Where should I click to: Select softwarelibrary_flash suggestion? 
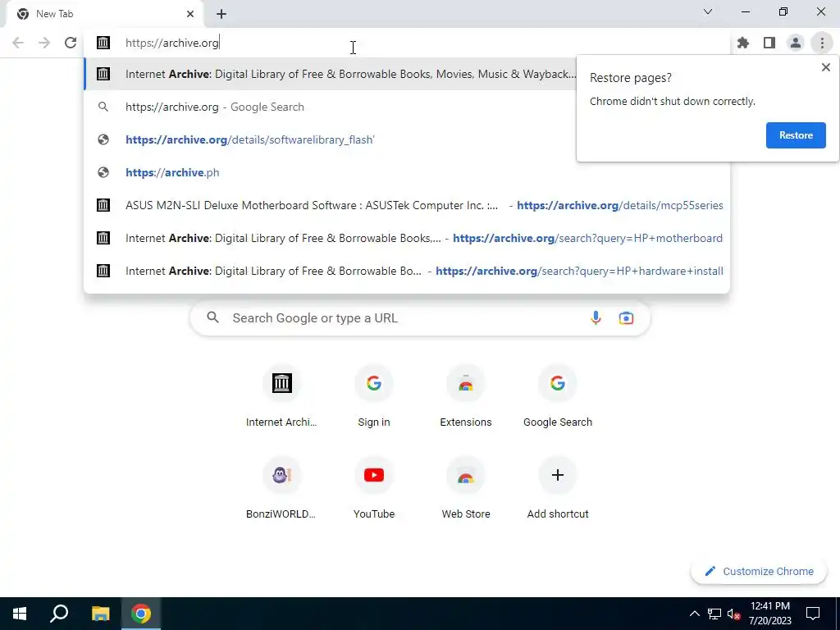tap(330, 139)
